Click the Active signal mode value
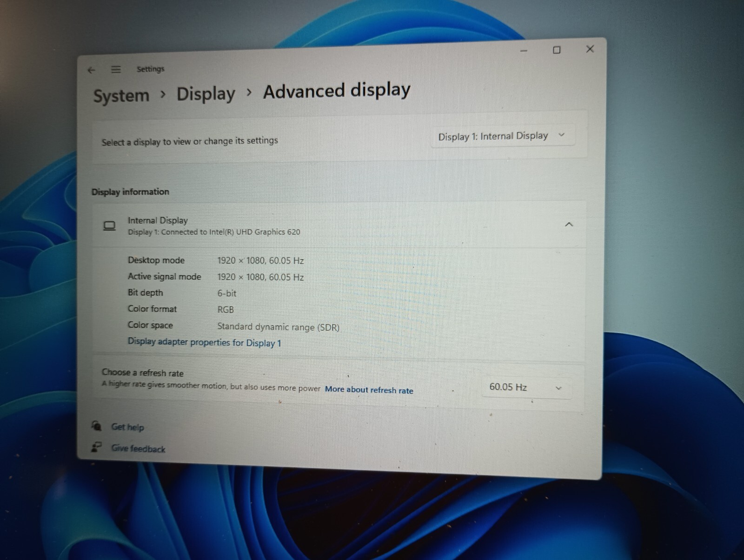Viewport: 744px width, 560px height. pyautogui.click(x=260, y=277)
